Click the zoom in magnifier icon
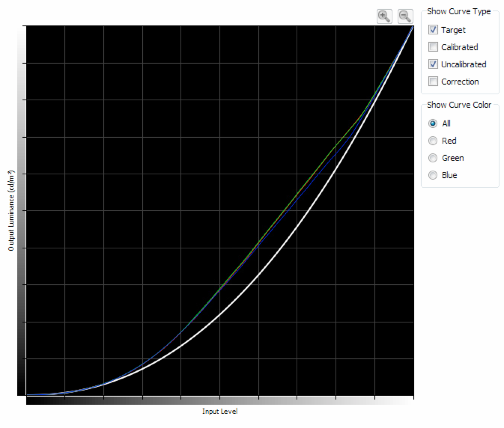504x428 pixels. coord(384,16)
